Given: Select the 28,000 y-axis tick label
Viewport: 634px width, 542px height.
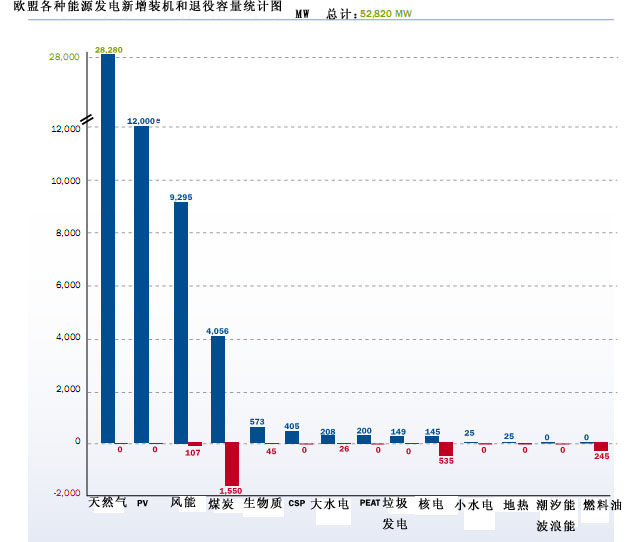Looking at the screenshot, I should 64,58.
